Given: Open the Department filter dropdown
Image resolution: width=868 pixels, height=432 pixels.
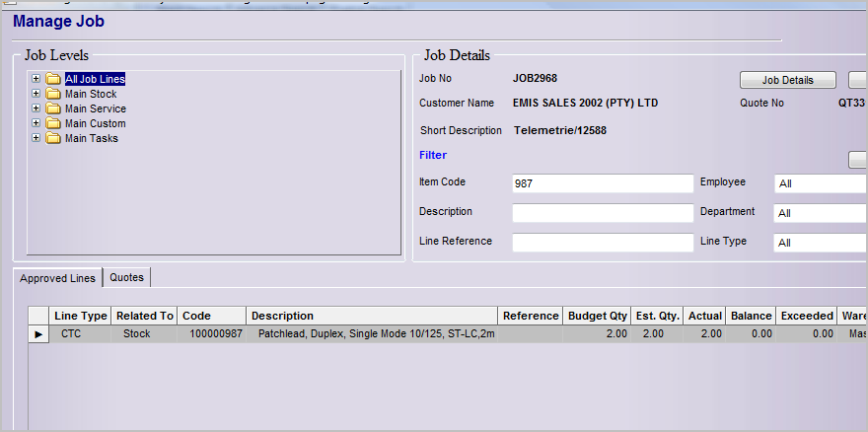Looking at the screenshot, I should point(820,213).
